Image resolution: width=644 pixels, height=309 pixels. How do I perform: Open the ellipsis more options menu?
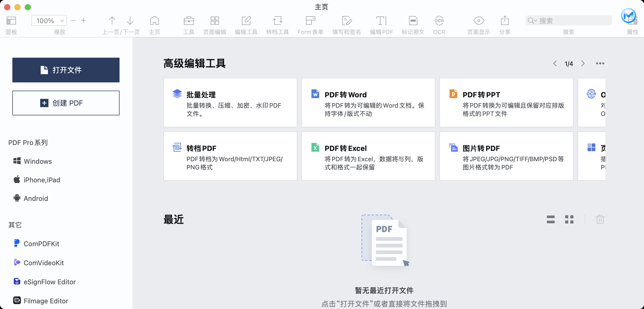pyautogui.click(x=600, y=63)
